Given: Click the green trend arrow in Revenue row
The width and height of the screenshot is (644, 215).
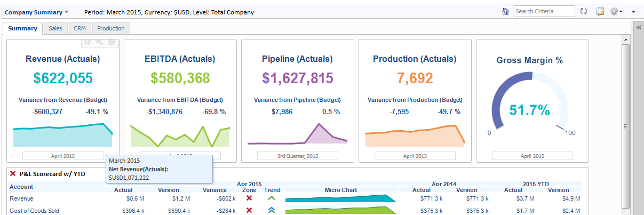Looking at the screenshot, I should click(x=272, y=198).
